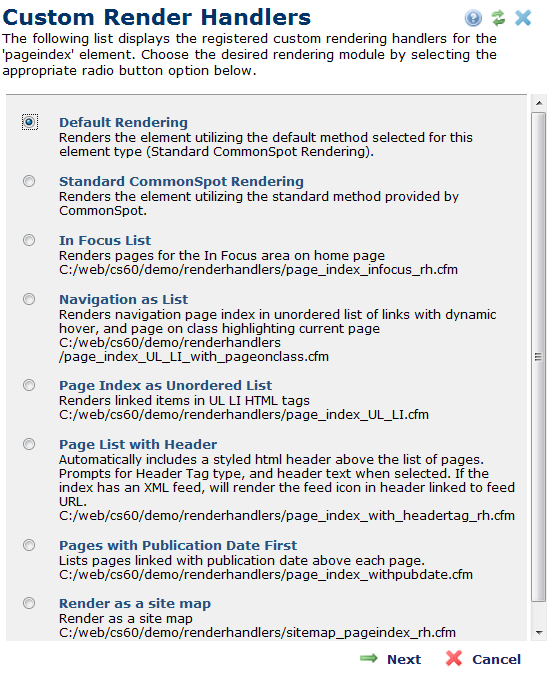Open the help icon in header
Viewport: 554px width, 676px height.
[473, 18]
